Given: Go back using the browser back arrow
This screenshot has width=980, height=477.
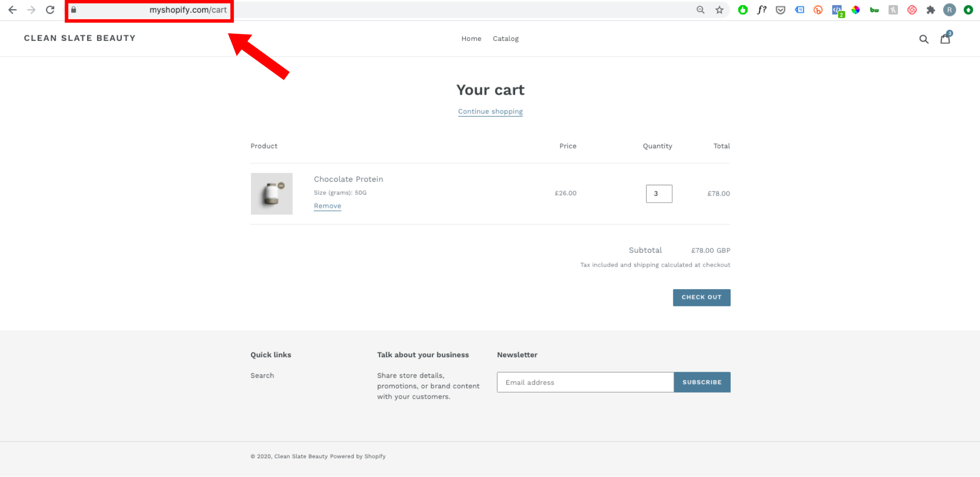Looking at the screenshot, I should [x=12, y=10].
